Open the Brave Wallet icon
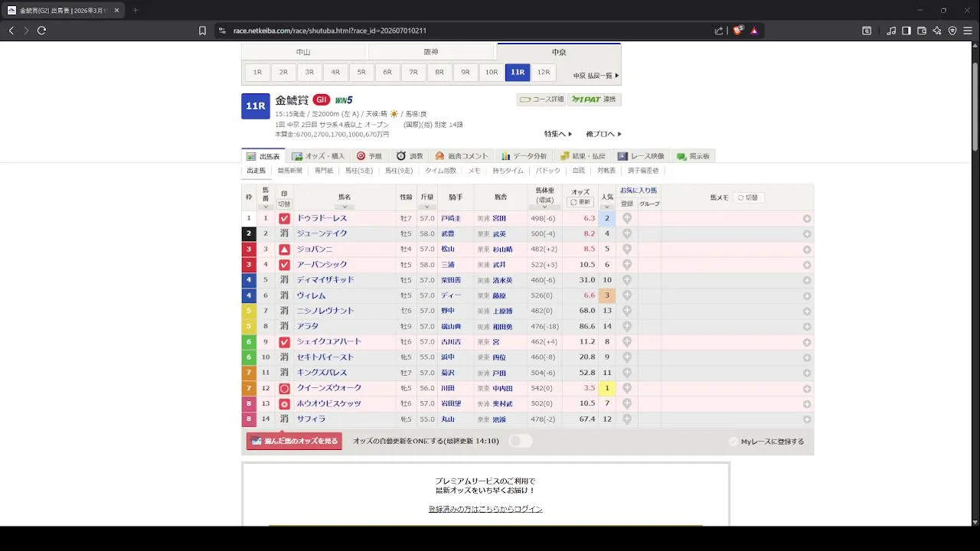This screenshot has height=551, width=980. pyautogui.click(x=922, y=31)
